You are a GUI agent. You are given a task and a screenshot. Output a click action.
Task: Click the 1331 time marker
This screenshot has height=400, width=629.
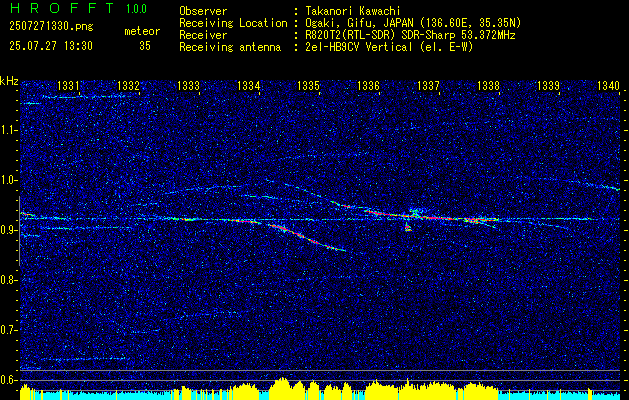tap(68, 85)
